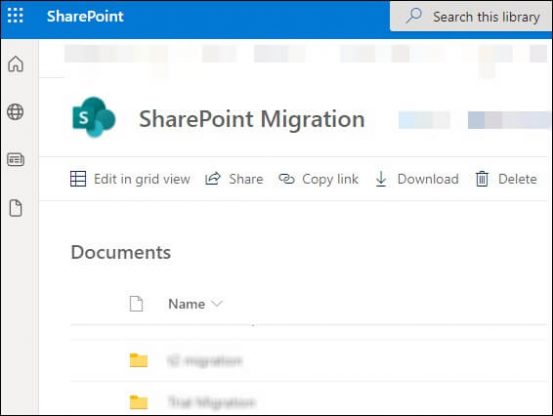This screenshot has height=416, width=553.
Task: Click in Search this library field
Action: tap(471, 17)
